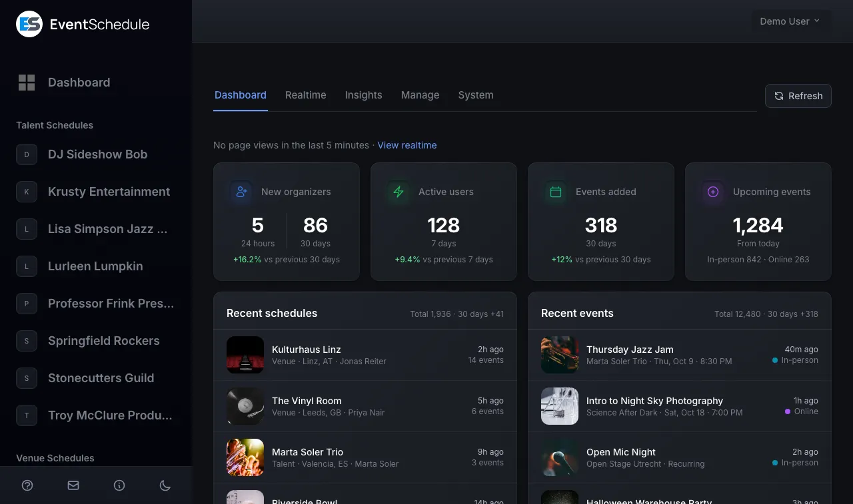853x504 pixels.
Task: Click the P avatar for Professor Frink
Action: coord(27,304)
